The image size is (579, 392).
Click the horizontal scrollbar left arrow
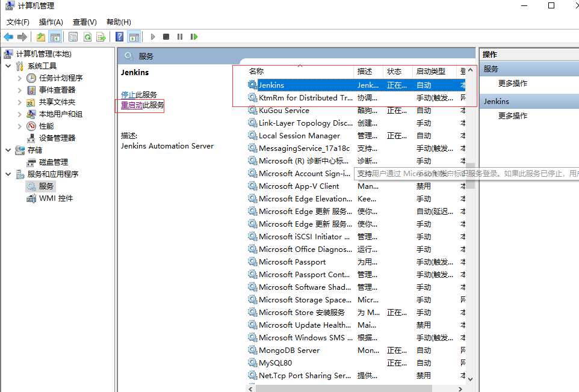coord(251,388)
